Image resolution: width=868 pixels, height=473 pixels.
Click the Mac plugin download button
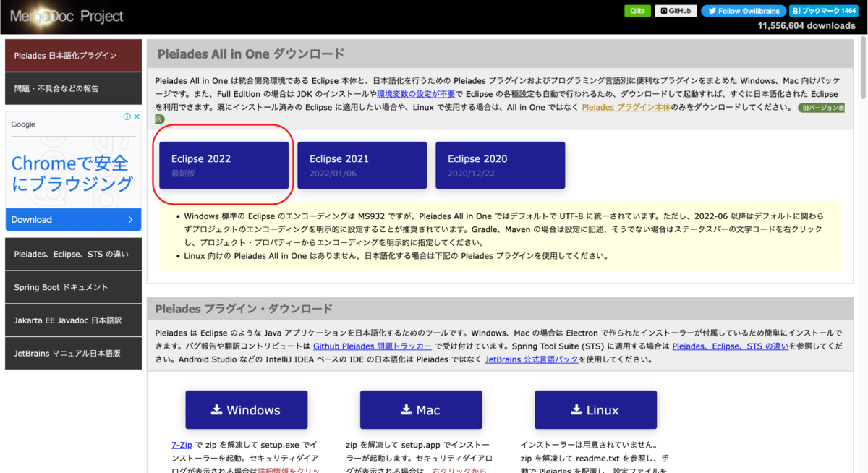(x=421, y=410)
